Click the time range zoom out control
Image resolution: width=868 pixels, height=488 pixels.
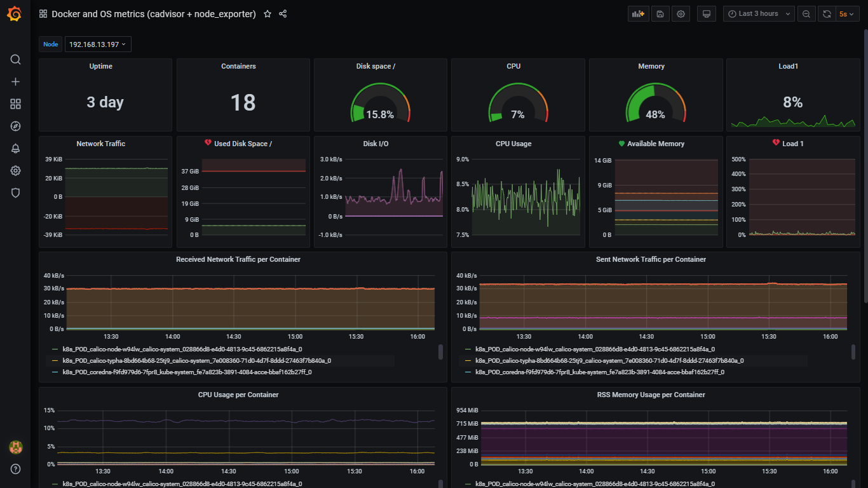tap(806, 13)
